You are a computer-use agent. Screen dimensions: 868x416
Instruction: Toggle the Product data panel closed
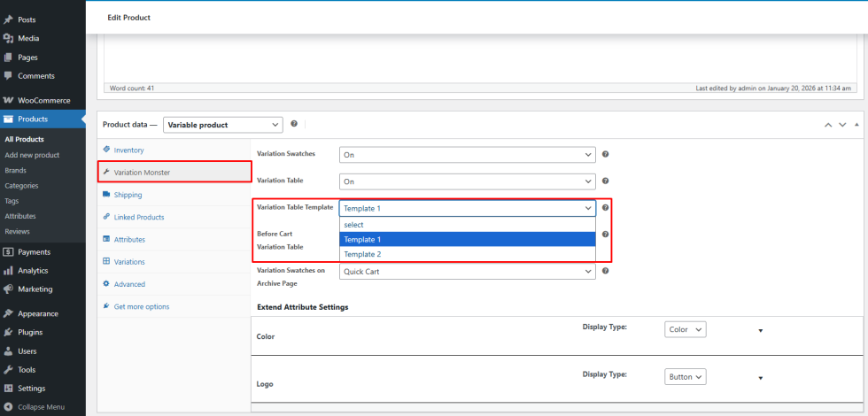click(856, 125)
